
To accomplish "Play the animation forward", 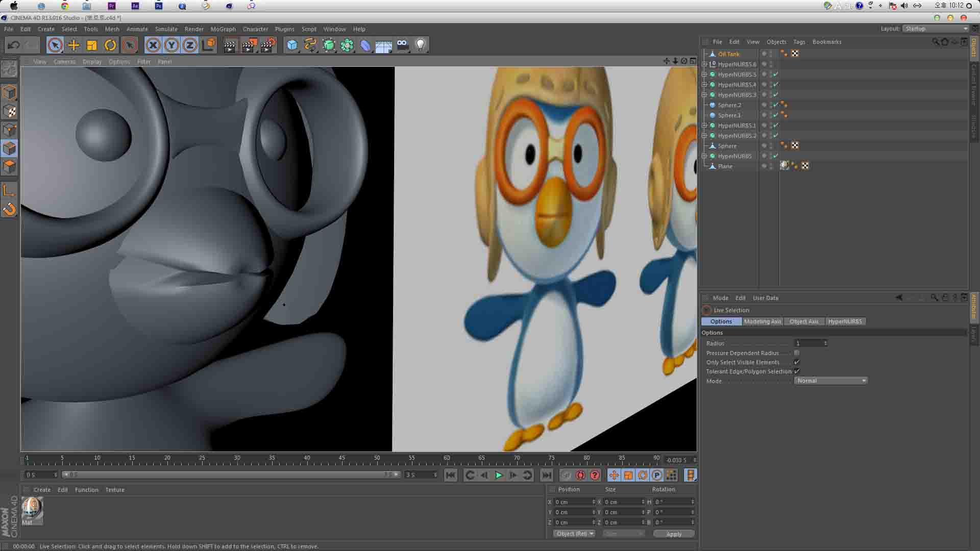I will pyautogui.click(x=499, y=475).
